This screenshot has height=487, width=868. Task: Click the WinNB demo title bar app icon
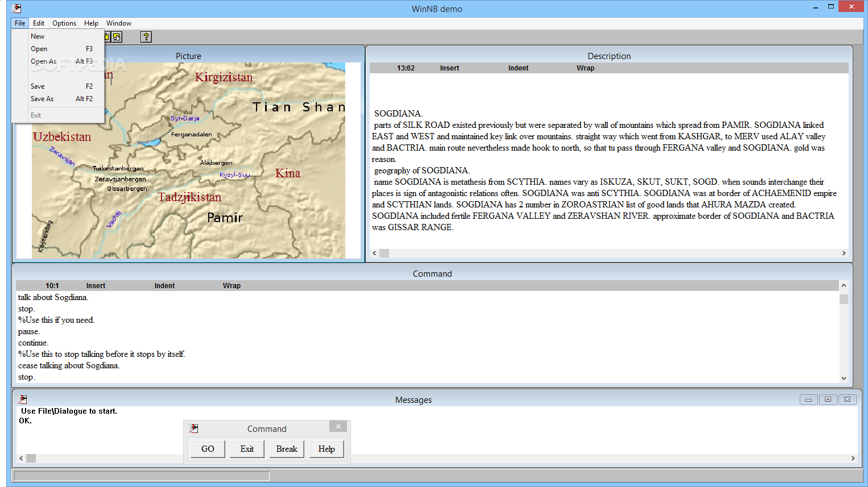(17, 8)
